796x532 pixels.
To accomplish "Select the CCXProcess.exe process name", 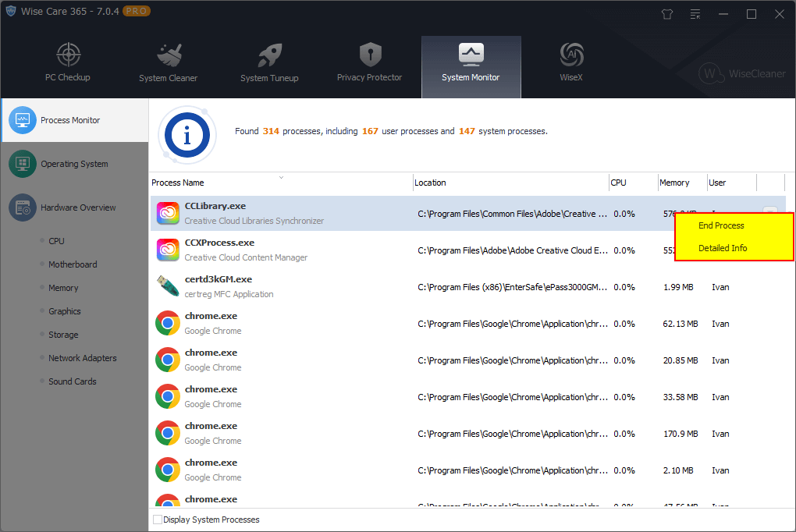I will pos(219,243).
